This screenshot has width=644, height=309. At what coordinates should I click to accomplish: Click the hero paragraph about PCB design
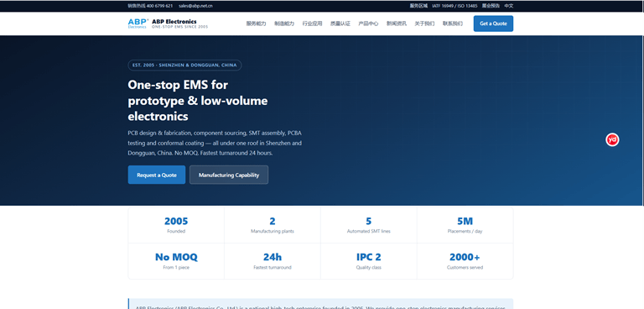point(215,144)
